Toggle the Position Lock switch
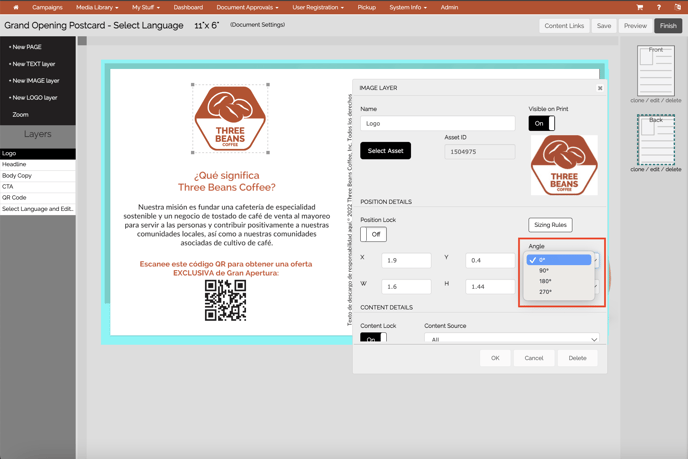 click(373, 234)
